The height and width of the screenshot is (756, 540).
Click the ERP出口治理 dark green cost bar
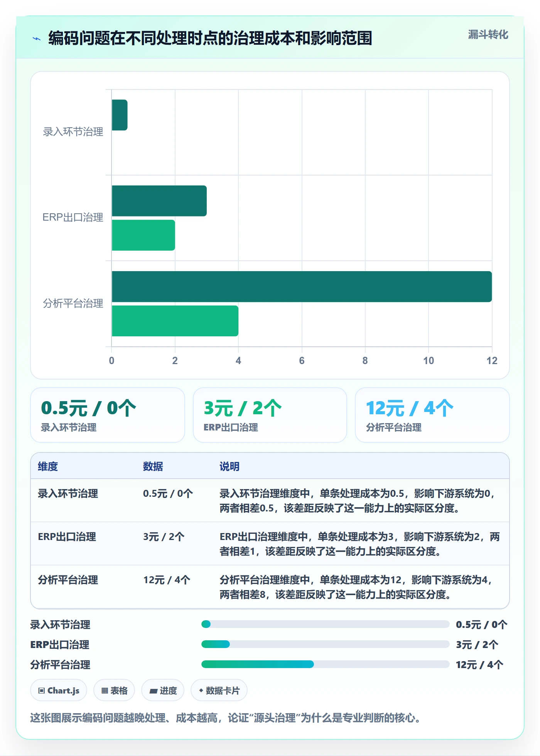tap(159, 201)
